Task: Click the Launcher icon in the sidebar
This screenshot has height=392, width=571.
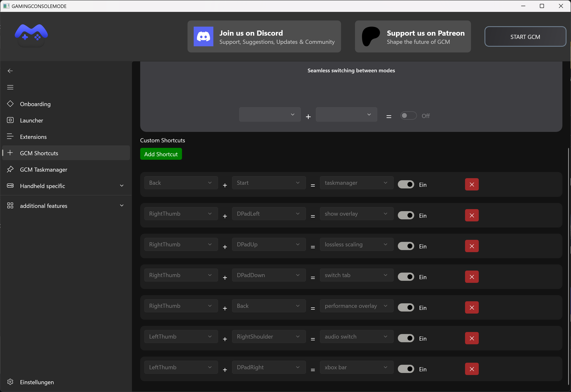Action: click(x=10, y=120)
